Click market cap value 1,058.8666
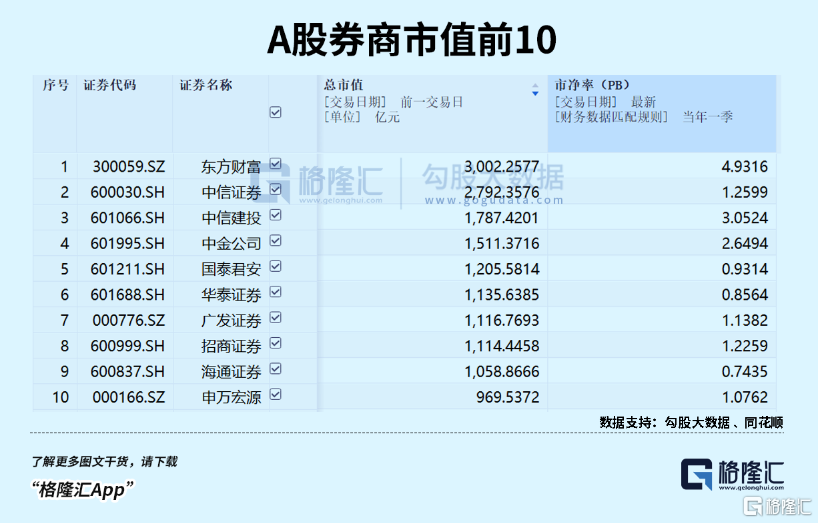Screen dimensions: 818x523 pyautogui.click(x=502, y=372)
